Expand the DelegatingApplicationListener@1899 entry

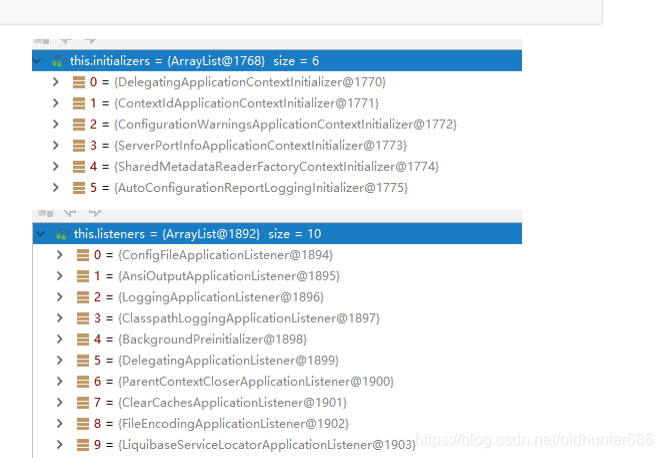click(x=59, y=360)
